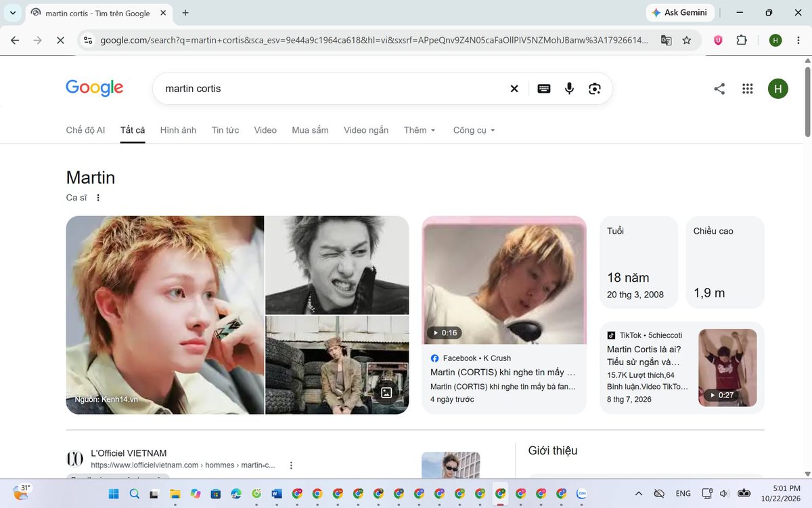The height and width of the screenshot is (508, 812).
Task: Show hidden system tray icons
Action: coord(639,494)
